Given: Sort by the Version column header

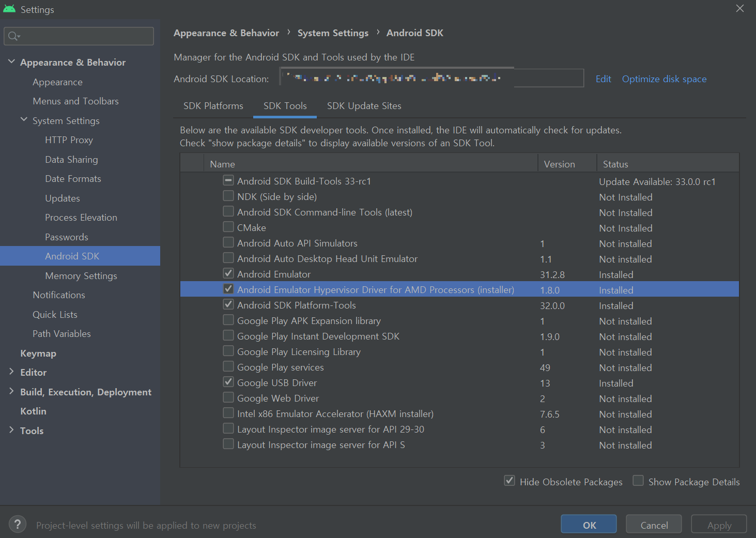Looking at the screenshot, I should (567, 164).
